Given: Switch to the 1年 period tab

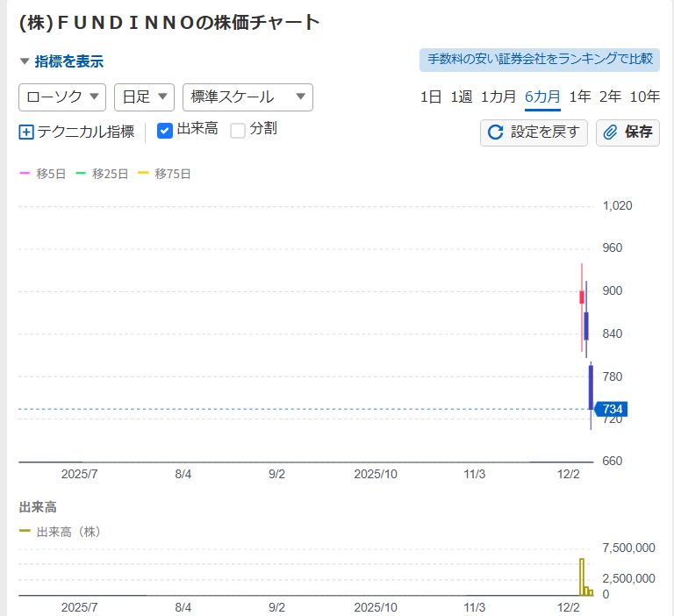Looking at the screenshot, I should pos(579,97).
